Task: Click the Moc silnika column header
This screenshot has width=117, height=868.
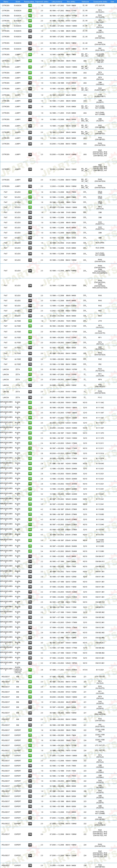Action: (71, 2)
